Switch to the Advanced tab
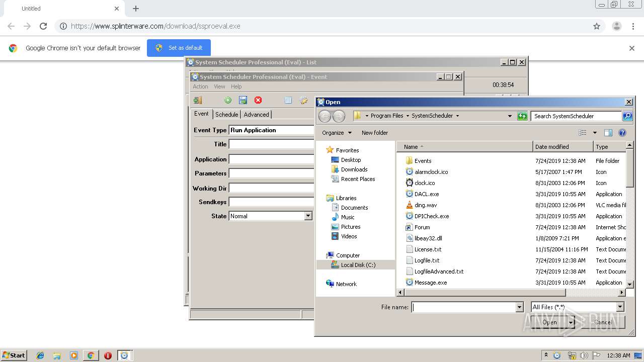 [256, 115]
